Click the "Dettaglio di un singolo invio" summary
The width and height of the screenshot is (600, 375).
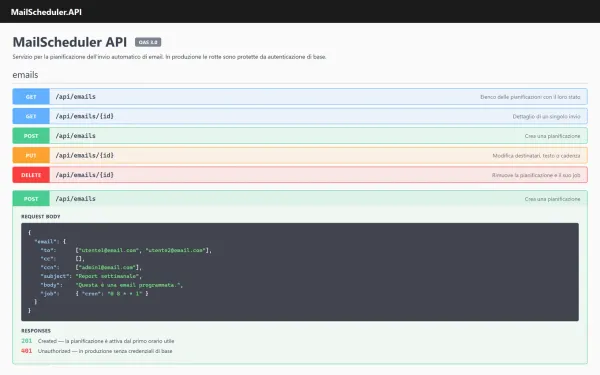coord(546,117)
